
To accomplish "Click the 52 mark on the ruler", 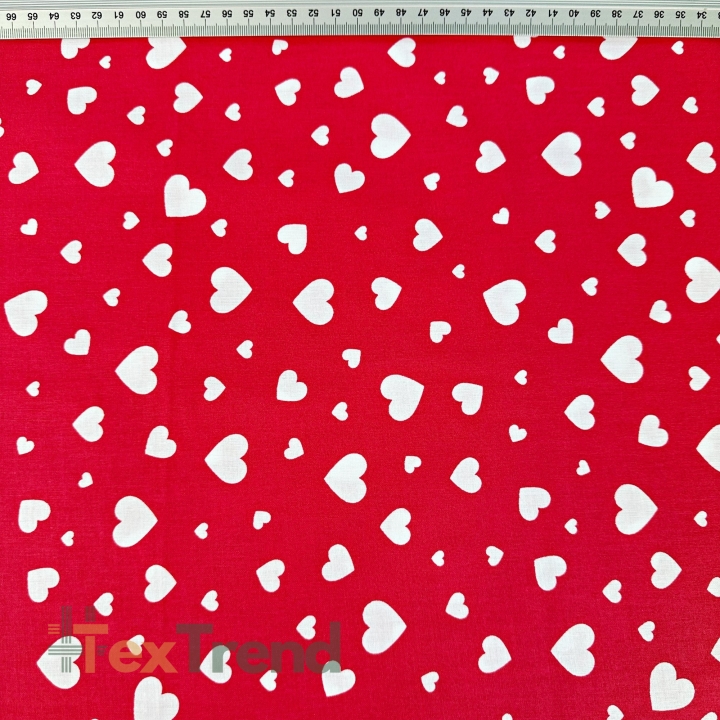I will tap(313, 13).
